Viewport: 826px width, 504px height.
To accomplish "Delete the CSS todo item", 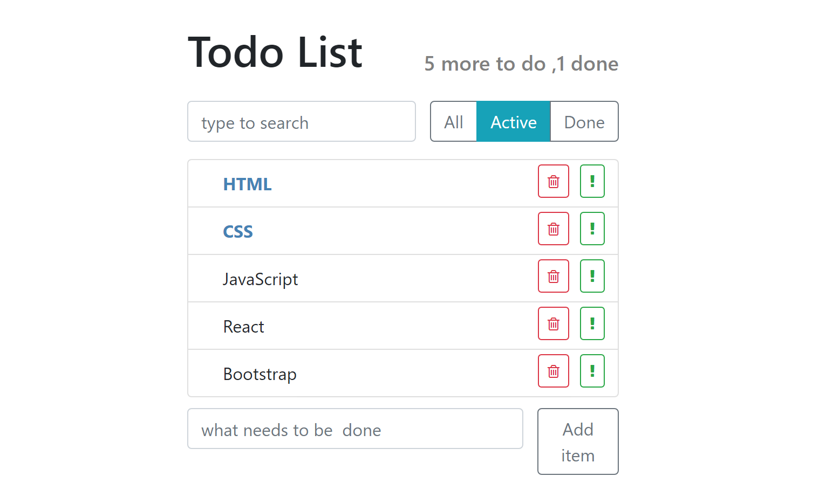I will [x=553, y=229].
